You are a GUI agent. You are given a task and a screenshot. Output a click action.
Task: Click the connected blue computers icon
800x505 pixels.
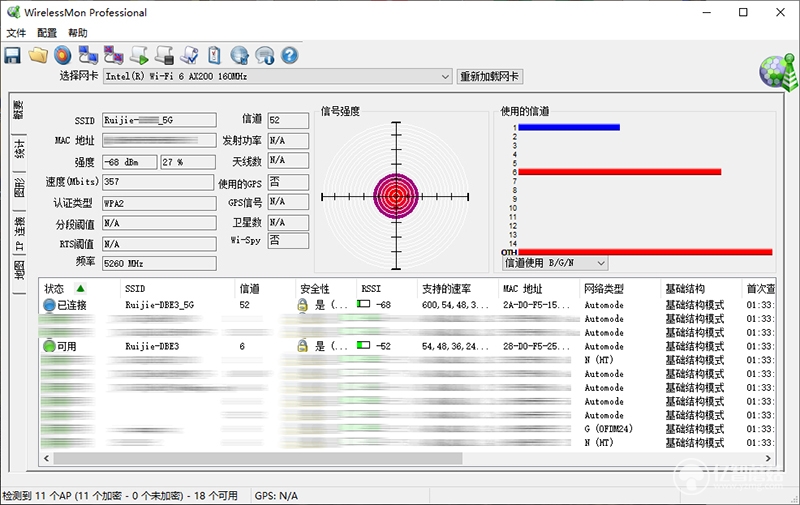[88, 55]
